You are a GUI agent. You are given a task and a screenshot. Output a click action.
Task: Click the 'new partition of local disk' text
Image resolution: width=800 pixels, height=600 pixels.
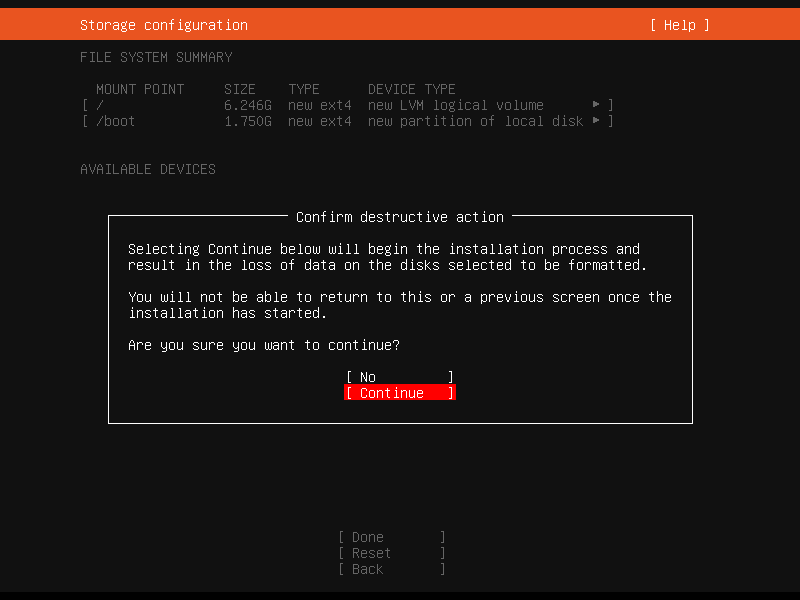pos(475,121)
